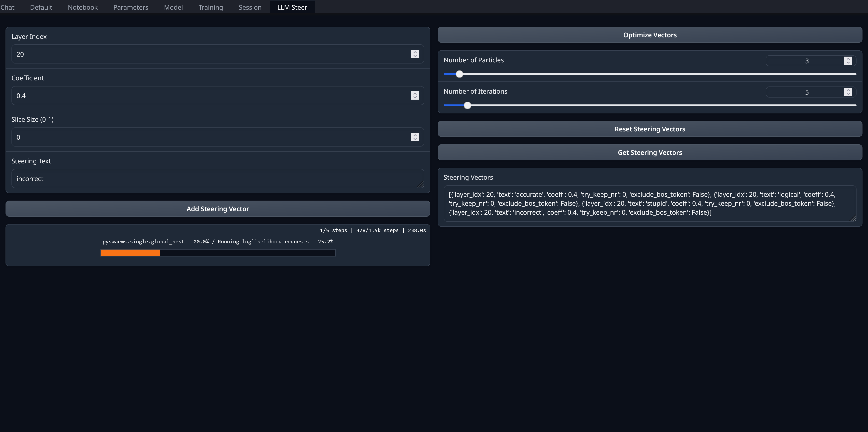Click Layer Index spinner arrows

415,54
